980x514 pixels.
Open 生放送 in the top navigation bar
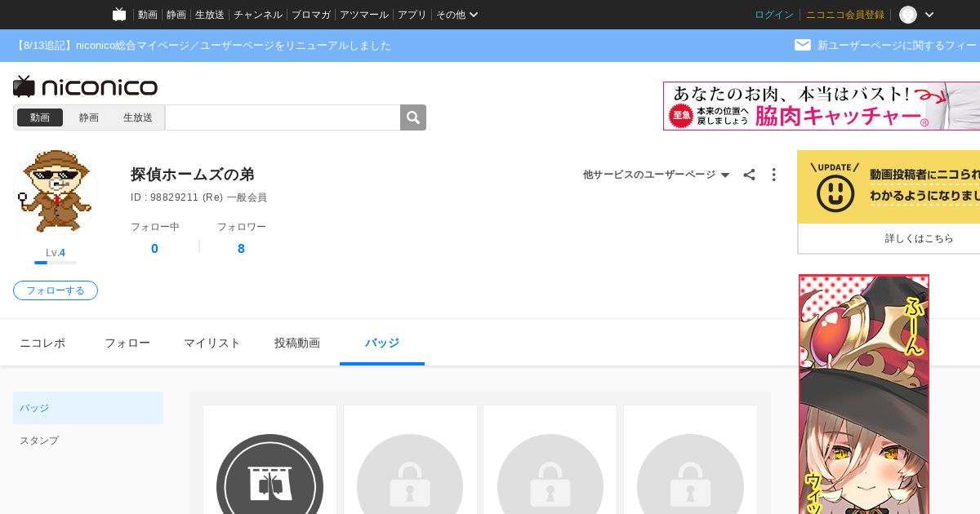coord(210,15)
